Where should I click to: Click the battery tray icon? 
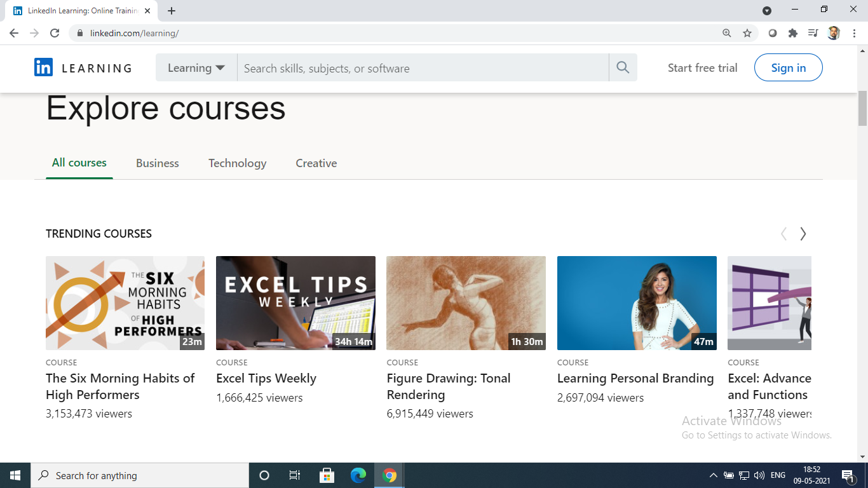[x=729, y=475]
